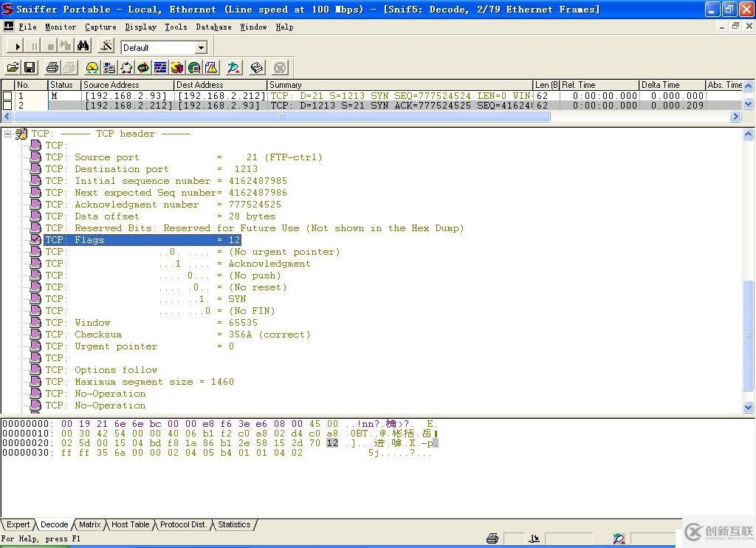The height and width of the screenshot is (548, 756).
Task: Click the decode pane vertical scrollbar thumb
Action: tap(749, 336)
